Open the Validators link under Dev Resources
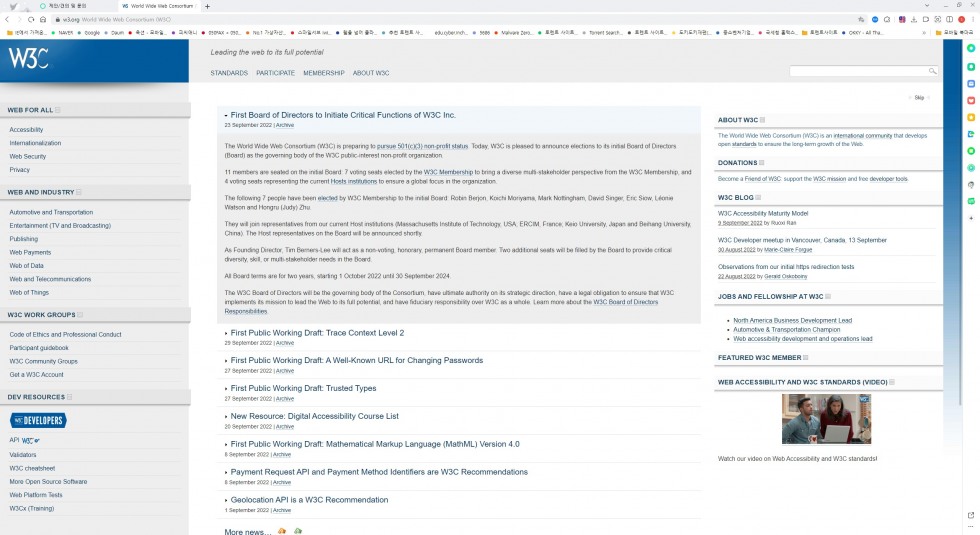 tap(22, 455)
